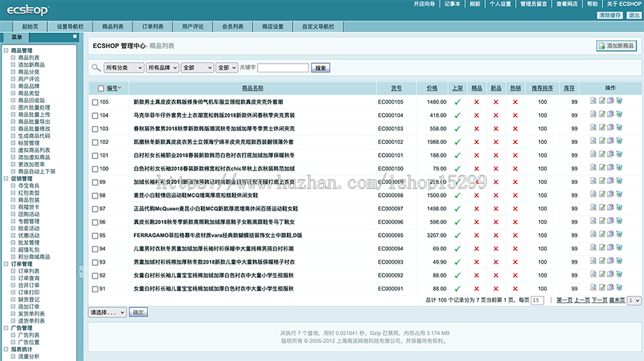Click the view icon in row 96
644x361 pixels.
593,221
